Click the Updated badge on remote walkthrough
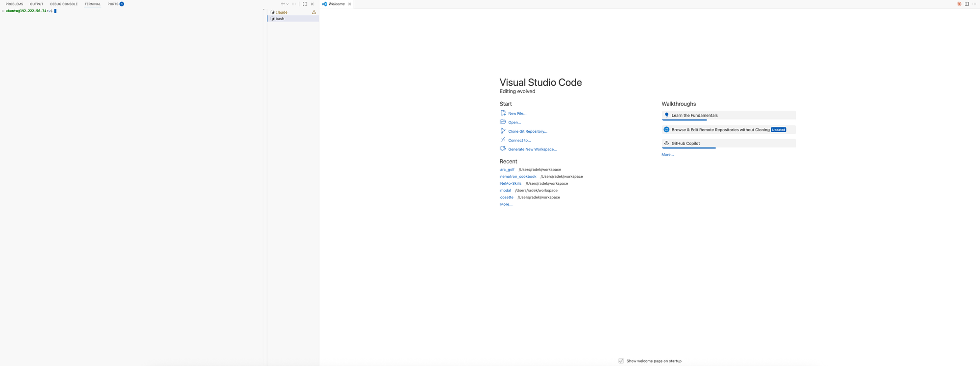This screenshot has height=366, width=980. (x=778, y=130)
